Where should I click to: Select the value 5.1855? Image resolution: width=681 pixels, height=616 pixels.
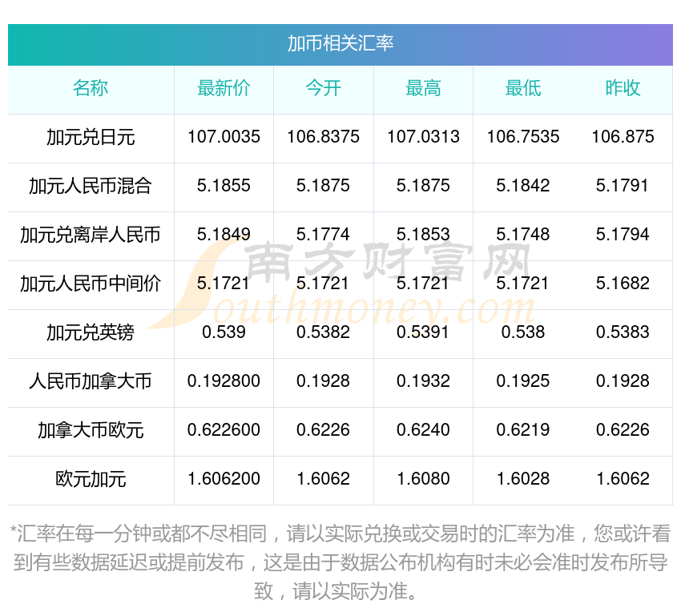(x=224, y=186)
